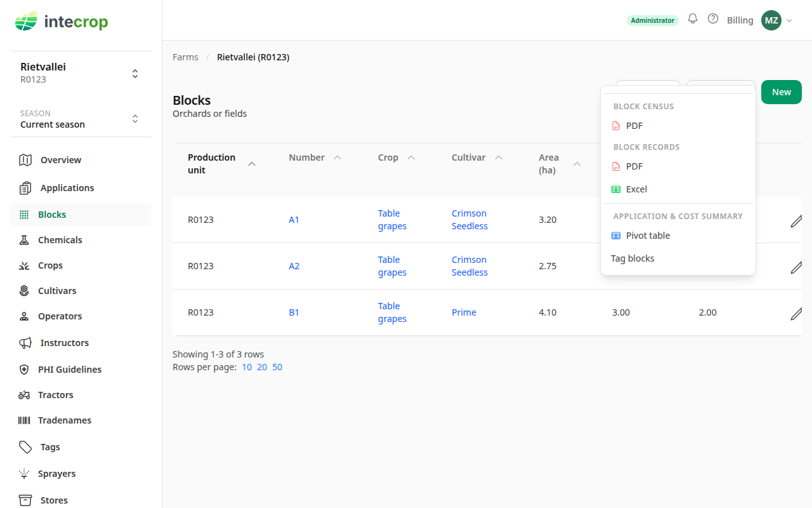Click the Block Records PDF icon
Screen dimensions: 812x508
click(x=615, y=166)
